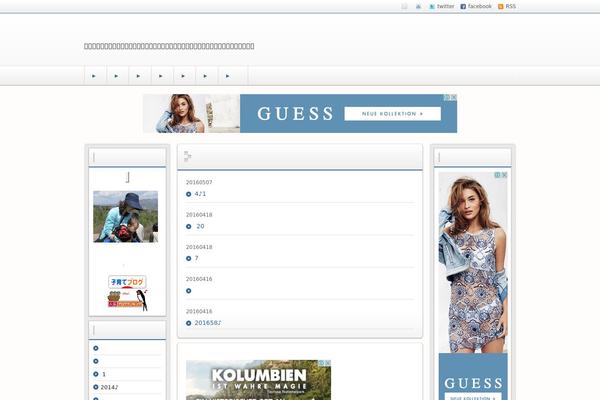Open the post titled 20
This screenshot has width=600, height=400.
[200, 227]
